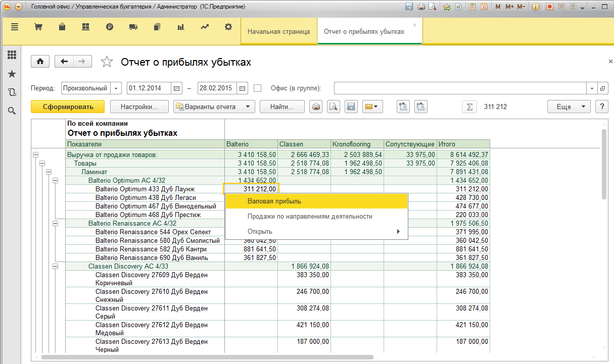This screenshot has height=364, width=614.
Task: Open calendar picker for end date 28.02.2015
Action: 243,88
